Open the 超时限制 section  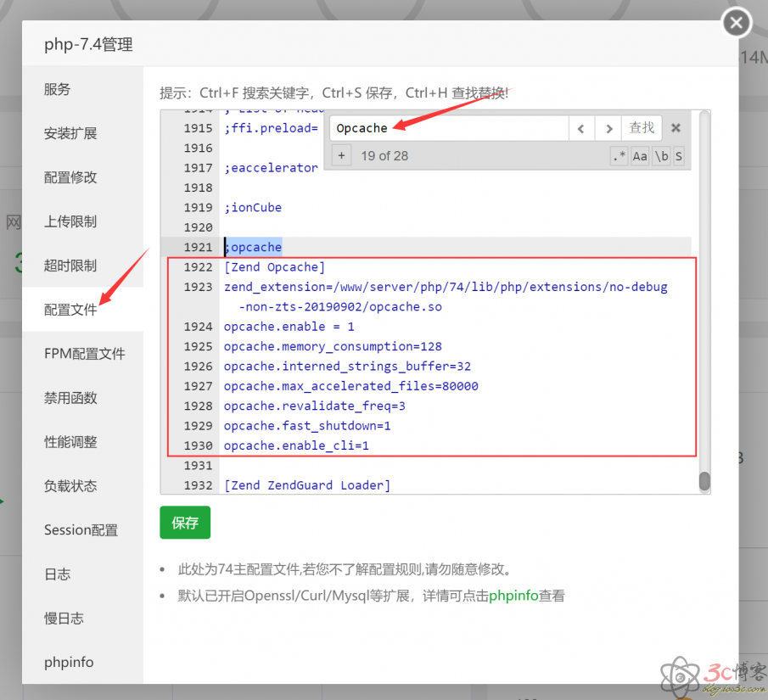click(83, 266)
